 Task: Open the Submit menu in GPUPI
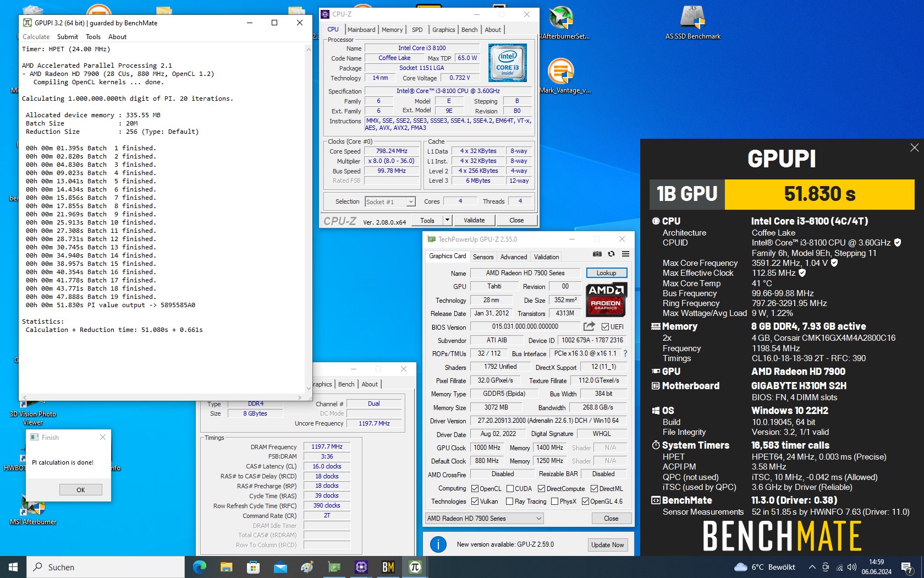pyautogui.click(x=68, y=37)
